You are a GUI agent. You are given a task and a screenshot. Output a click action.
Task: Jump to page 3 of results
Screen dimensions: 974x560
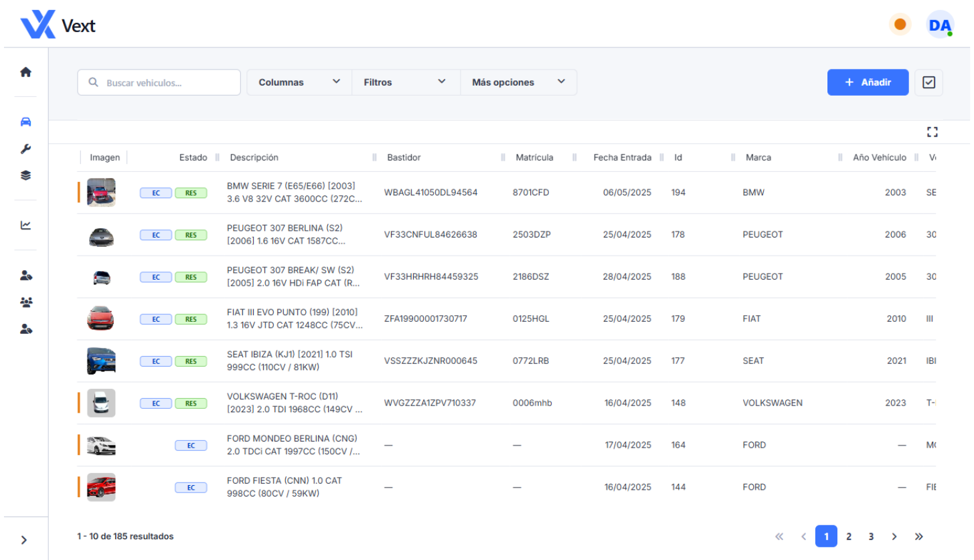click(871, 537)
